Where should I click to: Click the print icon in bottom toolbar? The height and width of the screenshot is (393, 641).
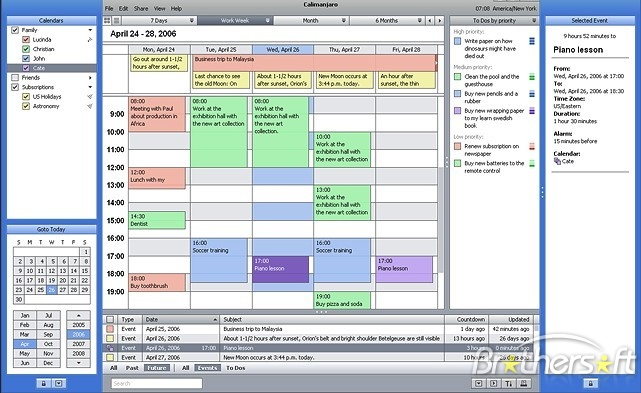coord(524,383)
